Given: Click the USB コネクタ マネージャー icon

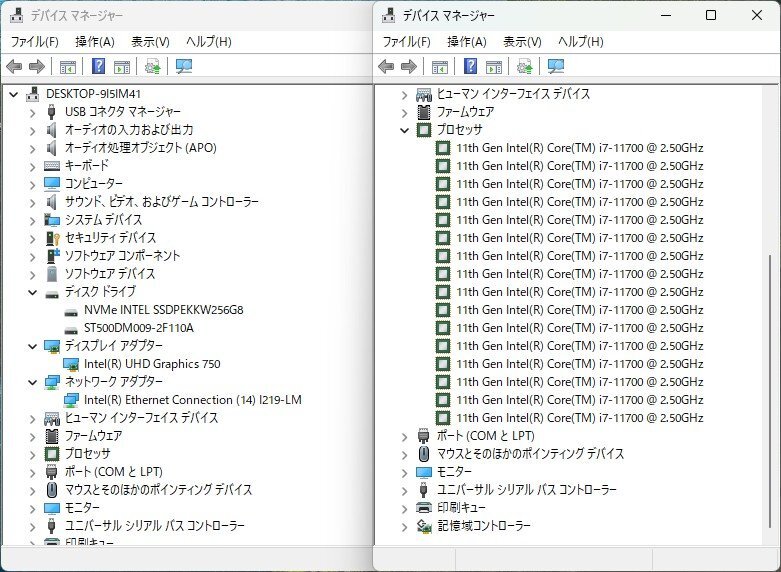Looking at the screenshot, I should pyautogui.click(x=51, y=112).
